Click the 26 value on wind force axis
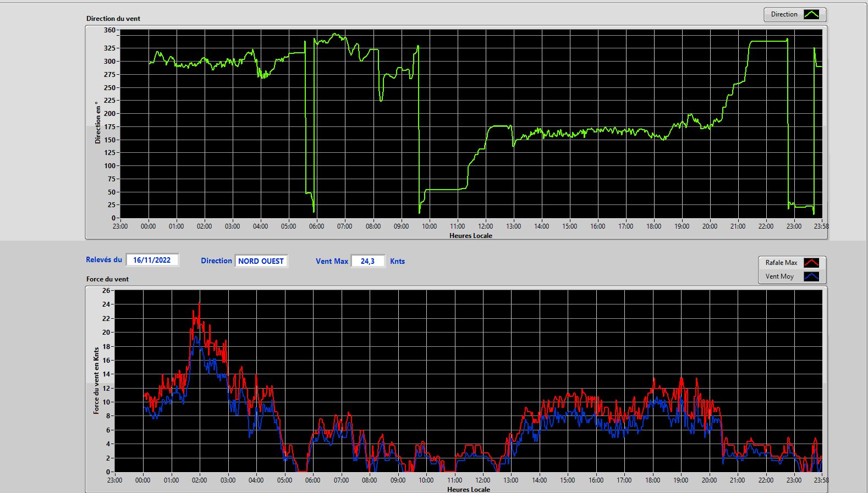868x493 pixels. tap(106, 290)
